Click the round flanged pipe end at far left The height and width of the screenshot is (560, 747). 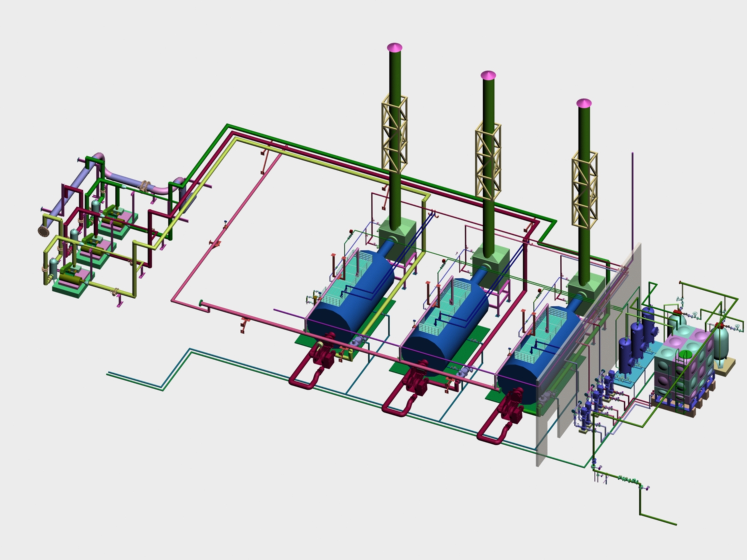(x=43, y=230)
